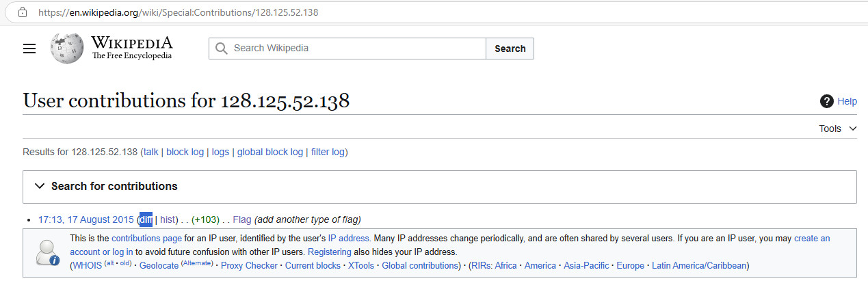
Task: Click the Help question mark icon
Action: coord(826,101)
